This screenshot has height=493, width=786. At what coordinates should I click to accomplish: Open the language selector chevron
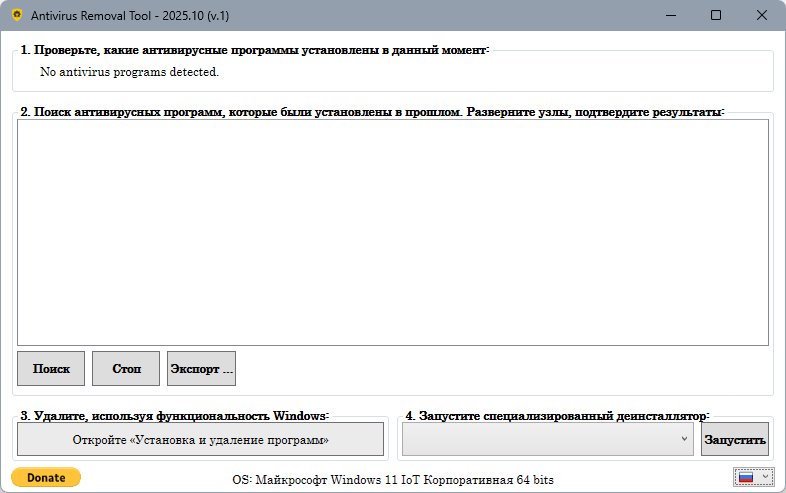[x=764, y=477]
